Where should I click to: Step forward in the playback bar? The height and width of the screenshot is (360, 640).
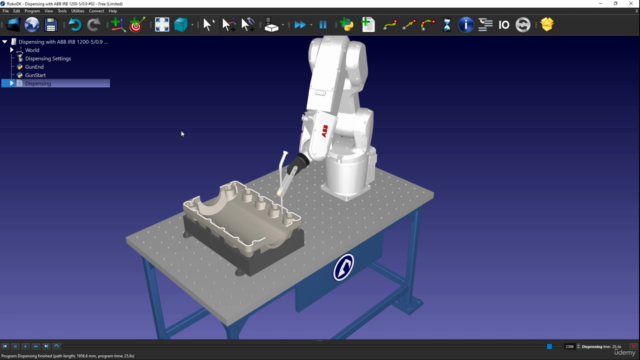(x=36, y=346)
